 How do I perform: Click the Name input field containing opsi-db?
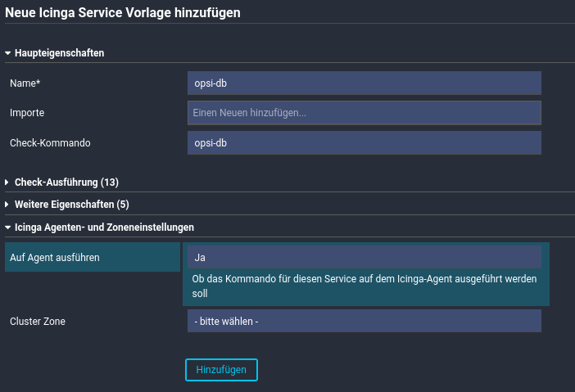click(x=364, y=83)
